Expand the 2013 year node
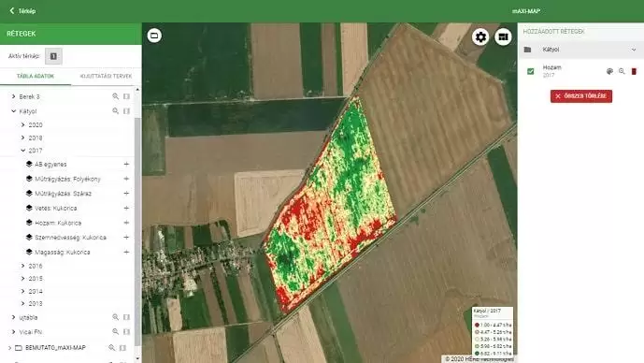644x363 pixels. click(x=23, y=303)
